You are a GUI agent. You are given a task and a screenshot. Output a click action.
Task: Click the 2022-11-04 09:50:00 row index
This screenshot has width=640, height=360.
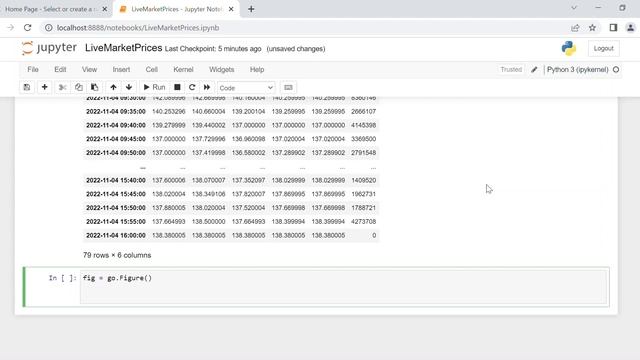click(x=116, y=153)
